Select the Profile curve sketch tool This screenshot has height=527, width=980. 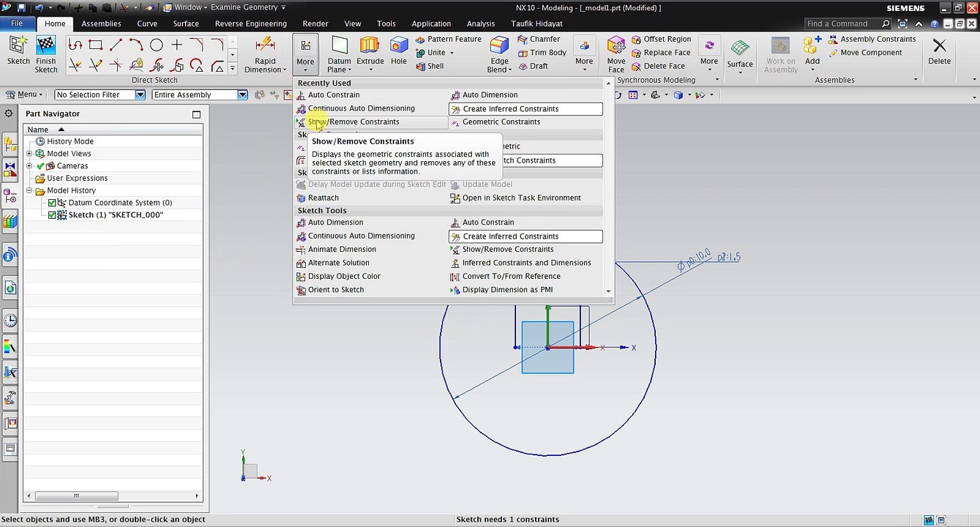(75, 45)
